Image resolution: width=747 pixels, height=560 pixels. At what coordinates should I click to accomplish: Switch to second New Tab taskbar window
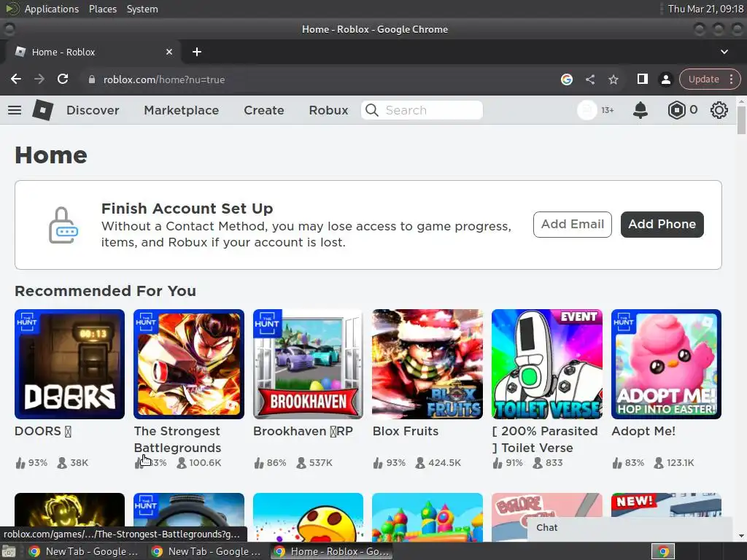pos(206,552)
